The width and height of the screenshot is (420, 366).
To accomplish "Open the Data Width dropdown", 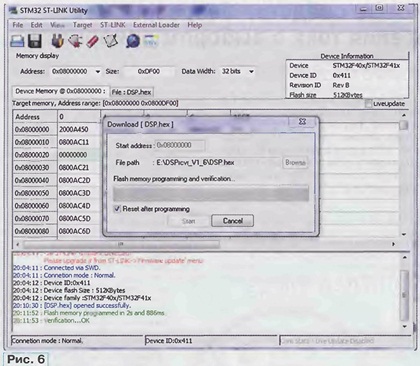I will 251,71.
